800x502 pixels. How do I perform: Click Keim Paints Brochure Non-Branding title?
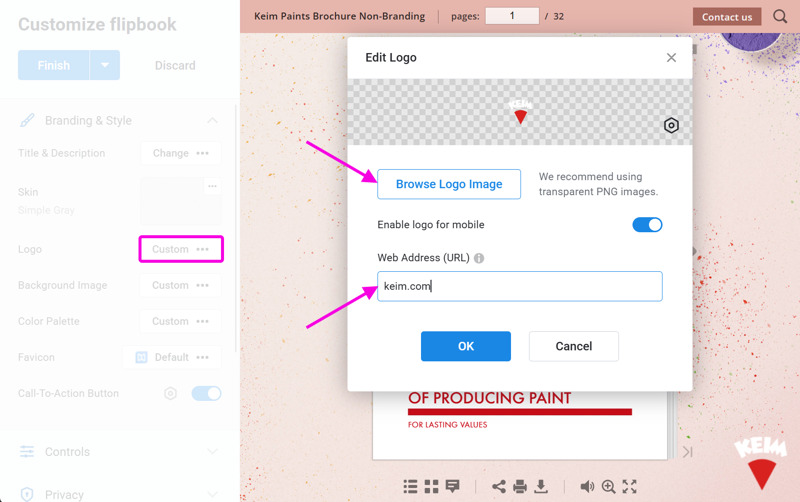[x=340, y=16]
